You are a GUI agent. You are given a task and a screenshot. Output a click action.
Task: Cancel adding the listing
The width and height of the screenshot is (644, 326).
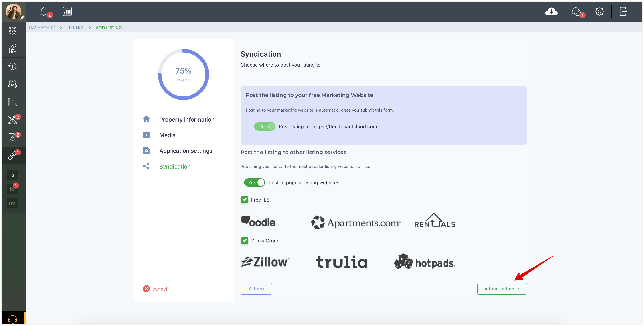point(155,289)
